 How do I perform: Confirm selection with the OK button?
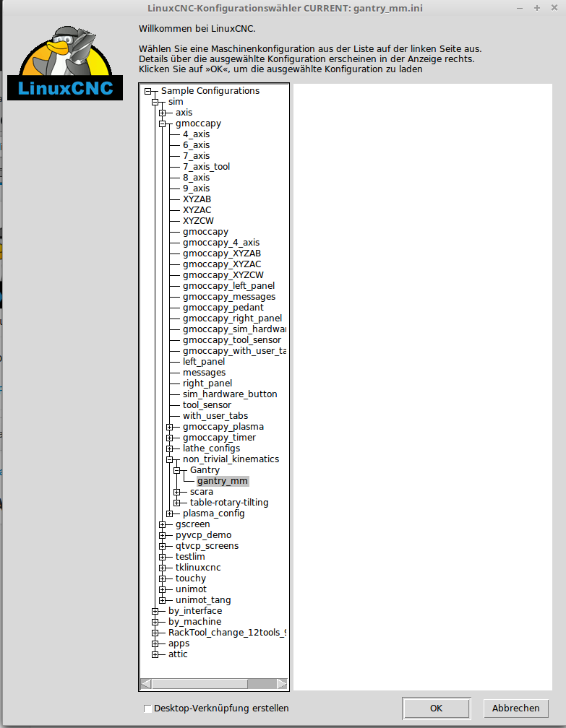coord(436,708)
